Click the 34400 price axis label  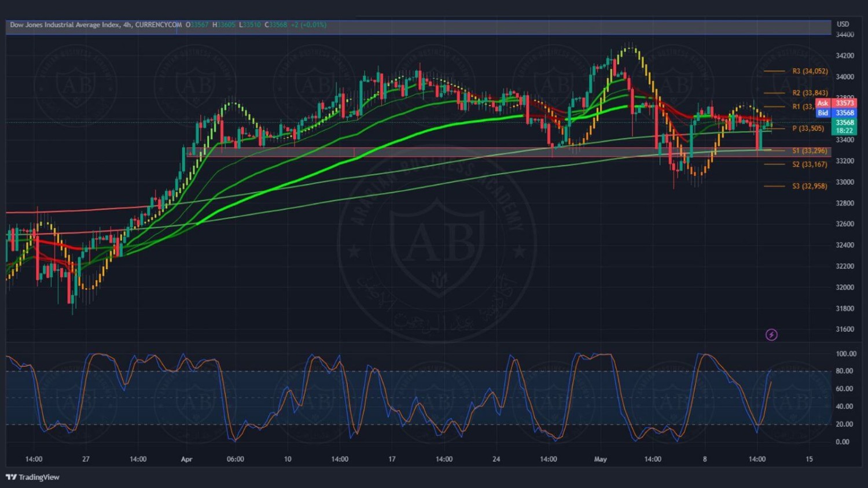click(845, 35)
